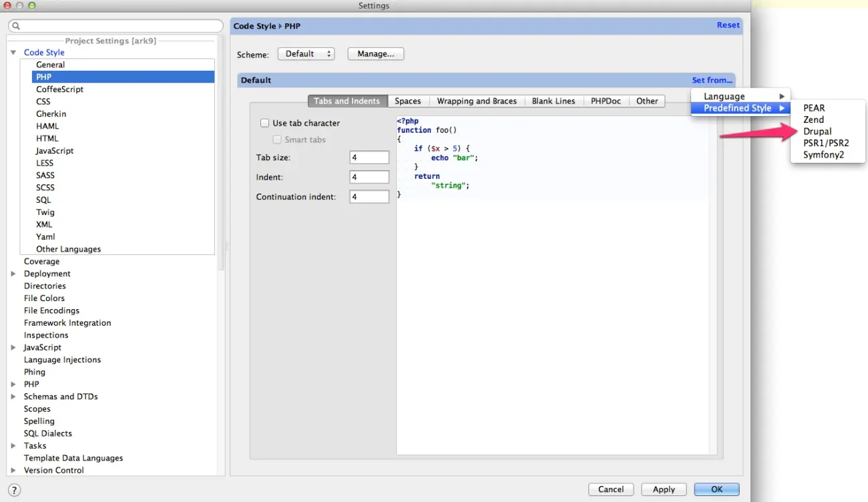Viewport: 868px width, 502px height.
Task: Select Twig code style
Action: 45,212
